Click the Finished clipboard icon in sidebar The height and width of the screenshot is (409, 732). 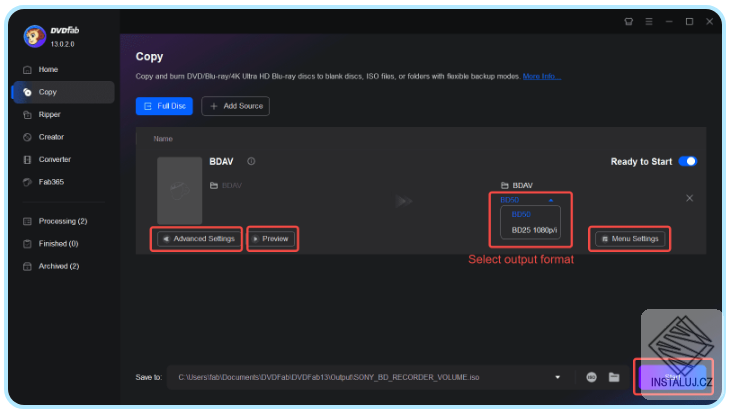(x=27, y=243)
